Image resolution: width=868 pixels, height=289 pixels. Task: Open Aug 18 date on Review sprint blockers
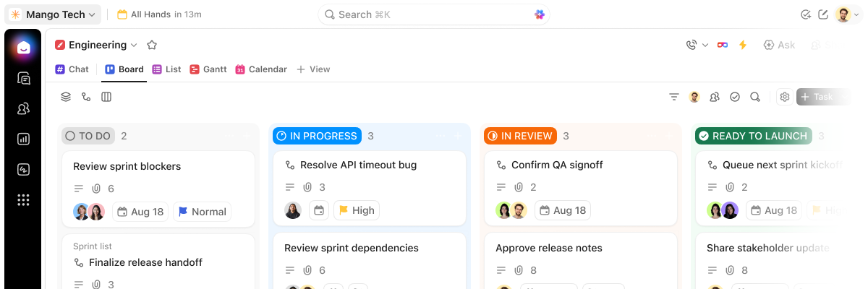(x=140, y=212)
